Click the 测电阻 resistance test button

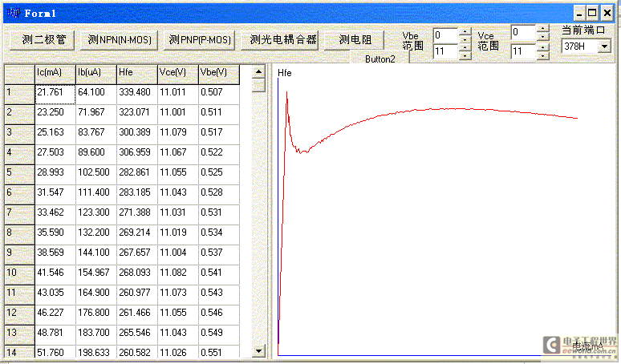click(x=355, y=39)
